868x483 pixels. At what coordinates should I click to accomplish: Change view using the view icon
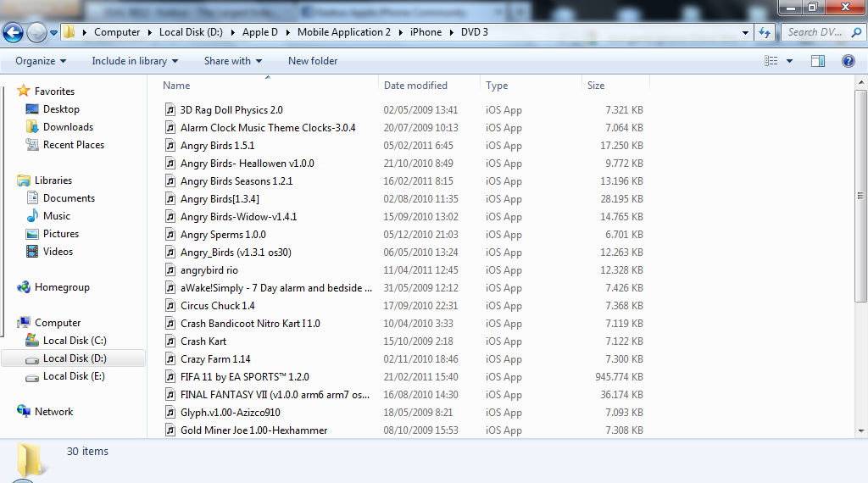pos(771,61)
